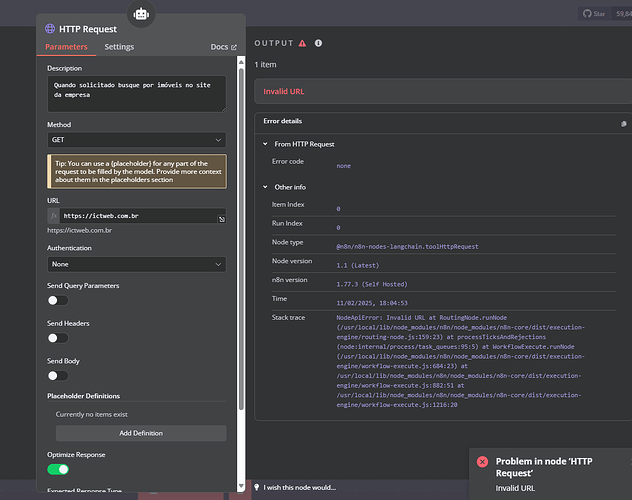Screen dimensions: 632x500
Task: Click the n8n version value 1.77.3
Action: (x=372, y=284)
